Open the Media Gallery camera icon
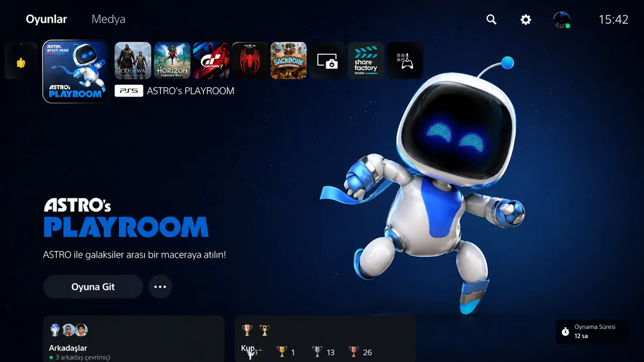The image size is (644, 362). tap(327, 61)
